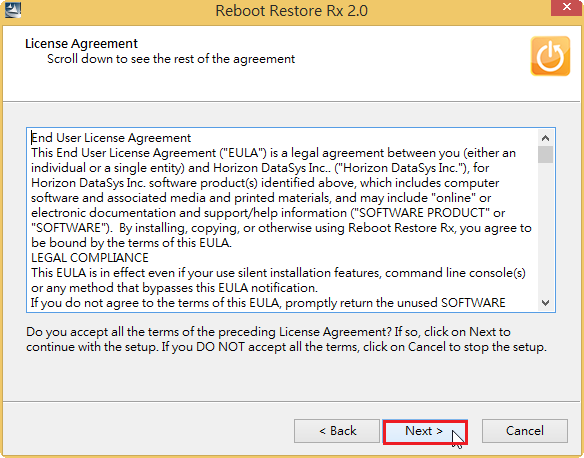Click the empty scrollbar track below the thumb
Viewport: 584px width, 458px height.
545,229
